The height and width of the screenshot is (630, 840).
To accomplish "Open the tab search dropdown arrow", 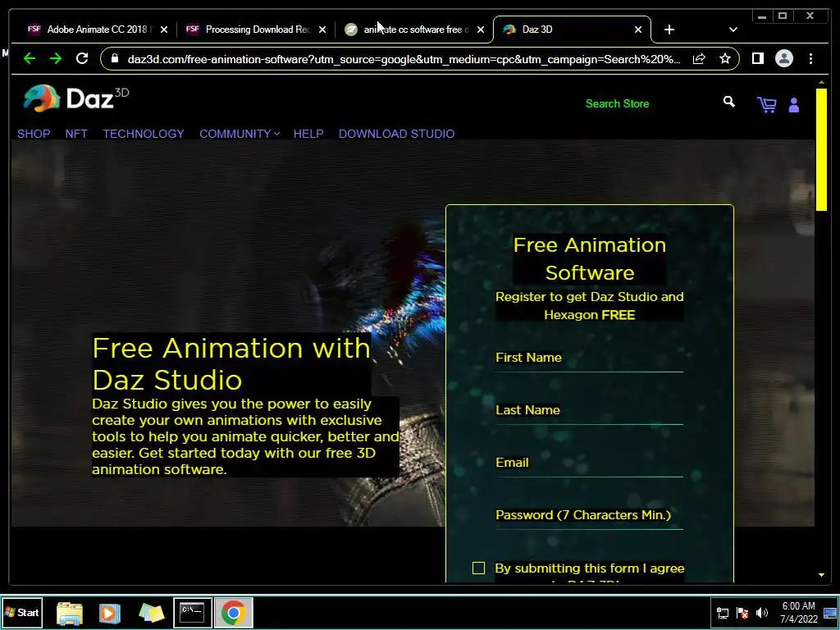I will [733, 30].
